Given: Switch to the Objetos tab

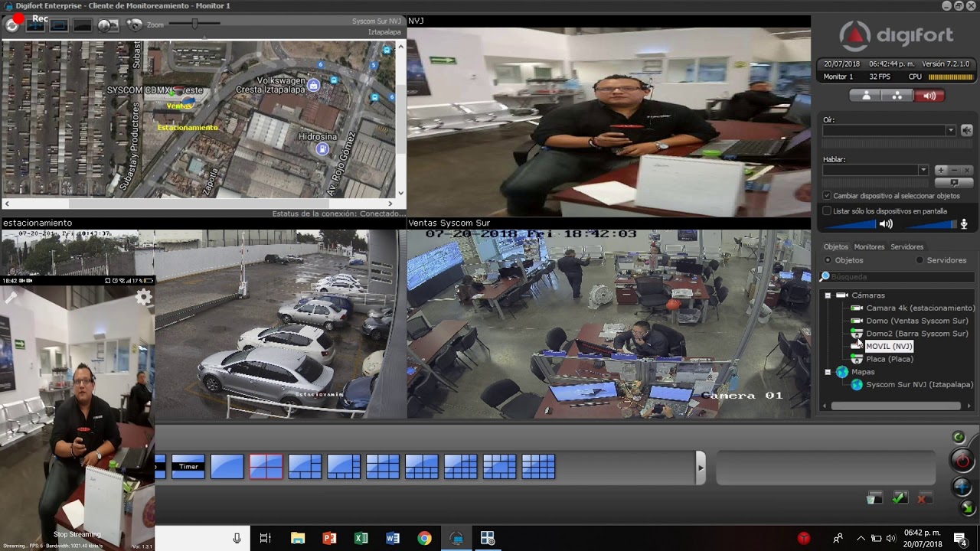Looking at the screenshot, I should point(835,247).
